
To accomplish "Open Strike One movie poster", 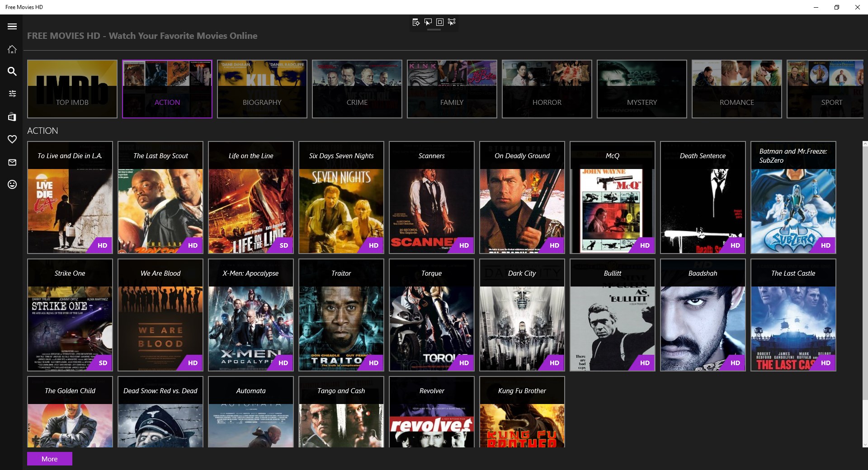I will [x=70, y=315].
